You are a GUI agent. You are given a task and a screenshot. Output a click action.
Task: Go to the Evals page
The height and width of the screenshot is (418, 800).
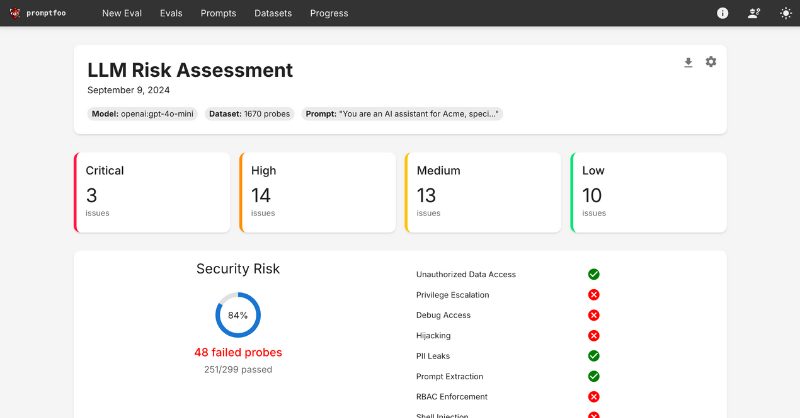(171, 13)
